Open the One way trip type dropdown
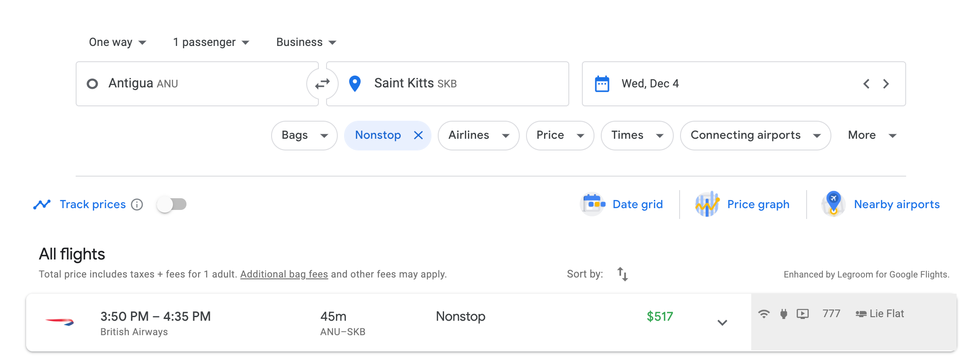The height and width of the screenshot is (364, 980). click(118, 42)
